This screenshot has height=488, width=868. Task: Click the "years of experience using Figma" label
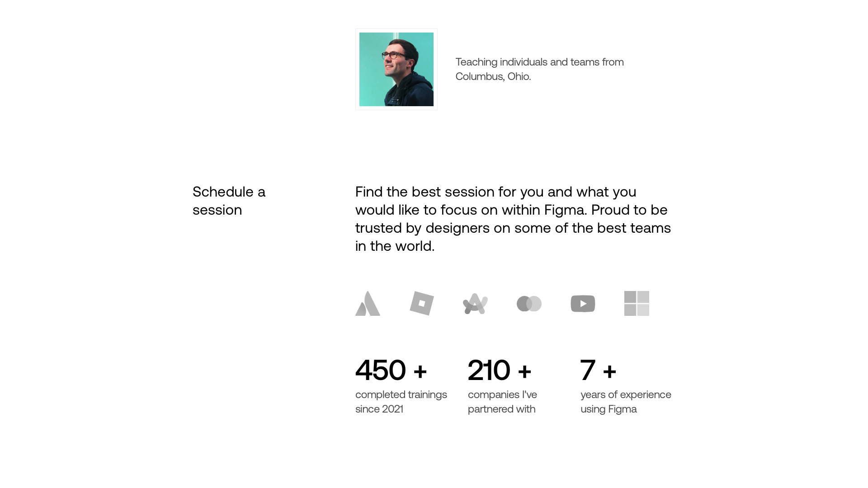626,402
